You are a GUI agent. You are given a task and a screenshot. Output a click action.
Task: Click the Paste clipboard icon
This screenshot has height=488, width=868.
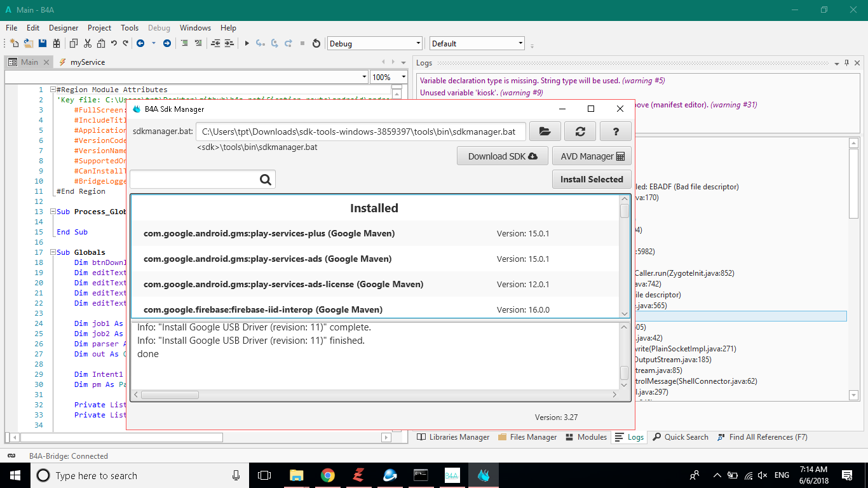[x=101, y=43]
